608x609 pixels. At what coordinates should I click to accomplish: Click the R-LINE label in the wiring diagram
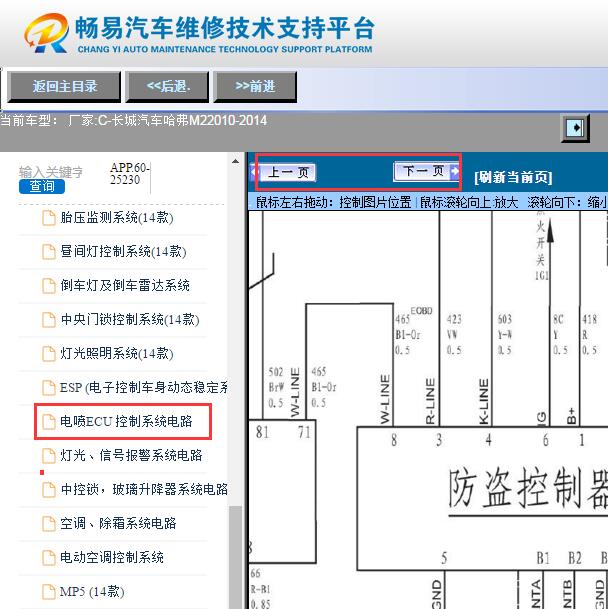pos(430,401)
